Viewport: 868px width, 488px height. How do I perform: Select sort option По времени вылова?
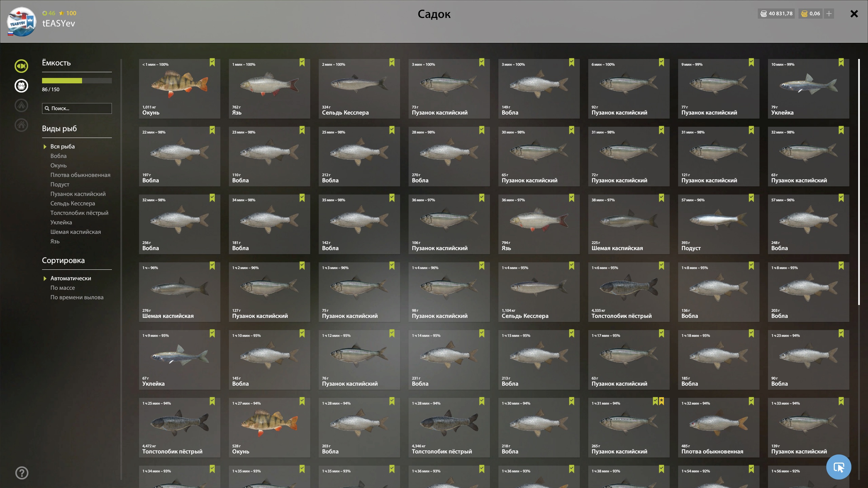tap(77, 297)
